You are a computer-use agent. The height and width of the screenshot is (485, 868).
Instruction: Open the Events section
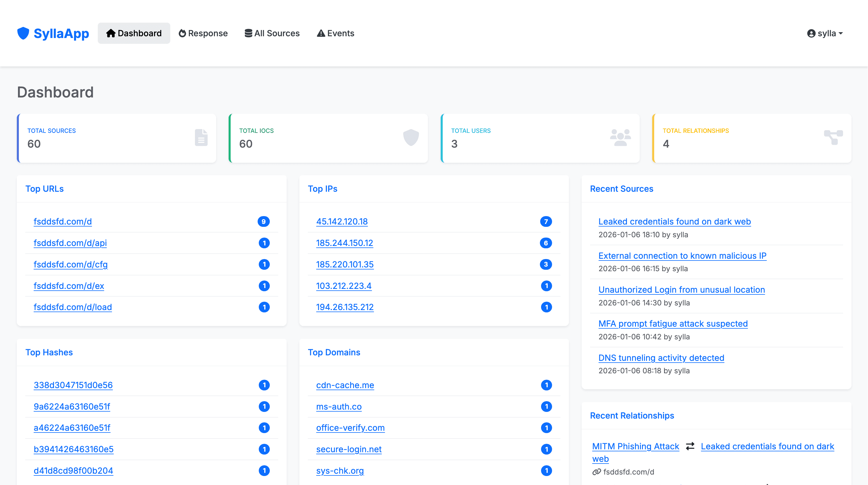tap(335, 33)
